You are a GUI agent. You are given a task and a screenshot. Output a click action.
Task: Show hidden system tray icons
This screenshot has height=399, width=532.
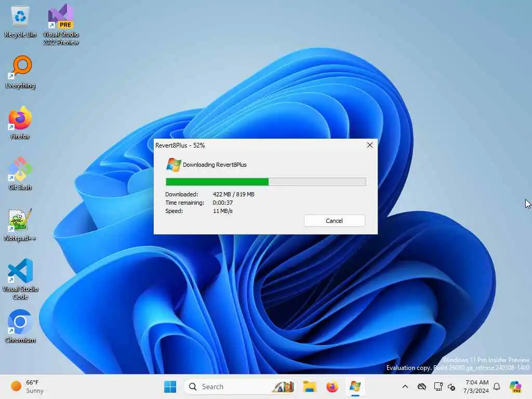pos(405,387)
